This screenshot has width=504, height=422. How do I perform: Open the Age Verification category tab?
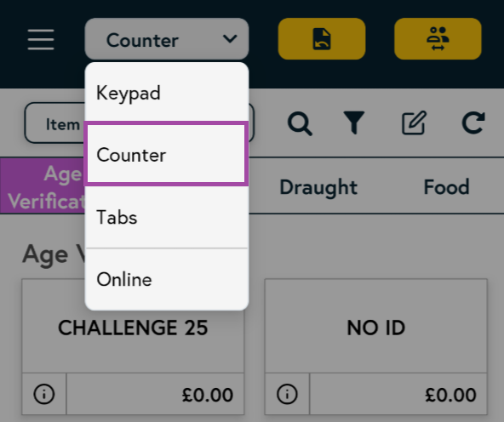pyautogui.click(x=43, y=185)
